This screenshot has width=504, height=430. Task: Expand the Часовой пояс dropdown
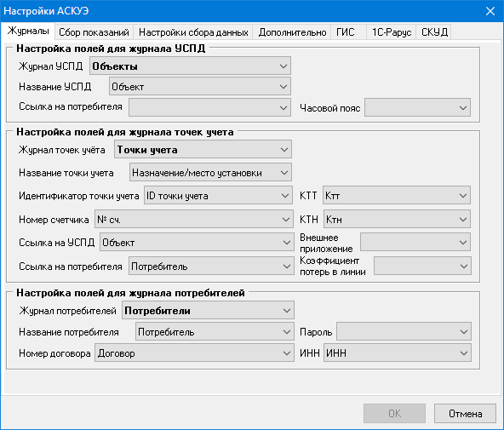tap(417, 107)
